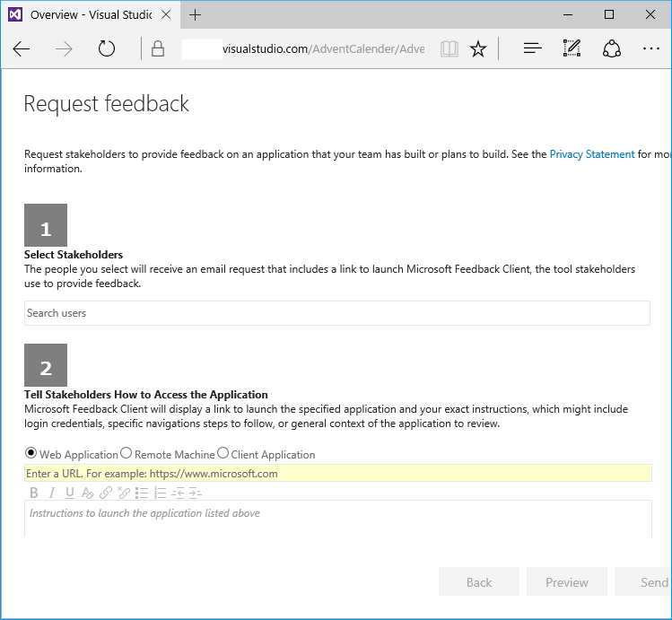
Task: Click the Back button
Action: click(479, 581)
